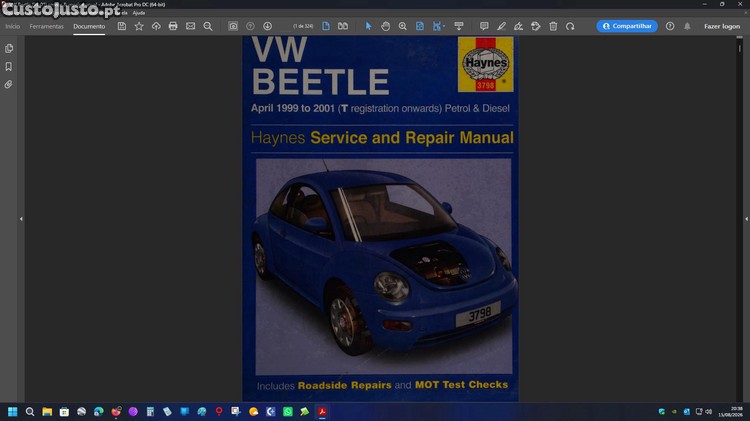Go to the next page with the down arrow
Screen dimensions: 750x421
click(267, 26)
